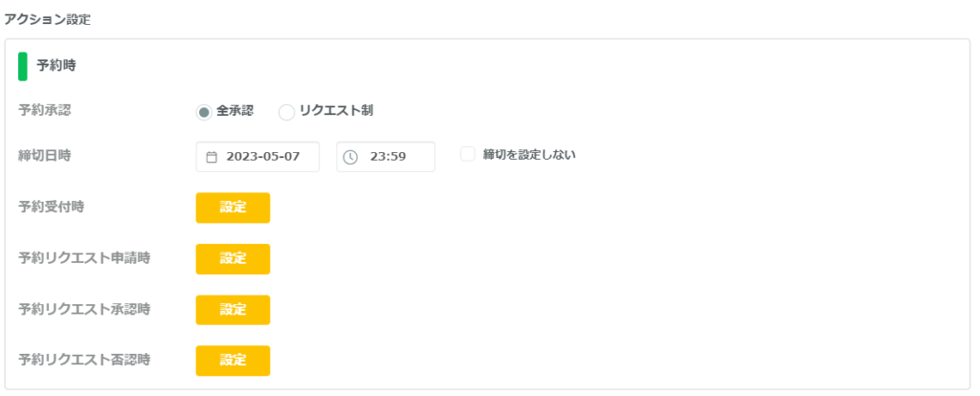980x396 pixels.
Task: Choose the リクエスト制 radio option
Action: coord(286,113)
